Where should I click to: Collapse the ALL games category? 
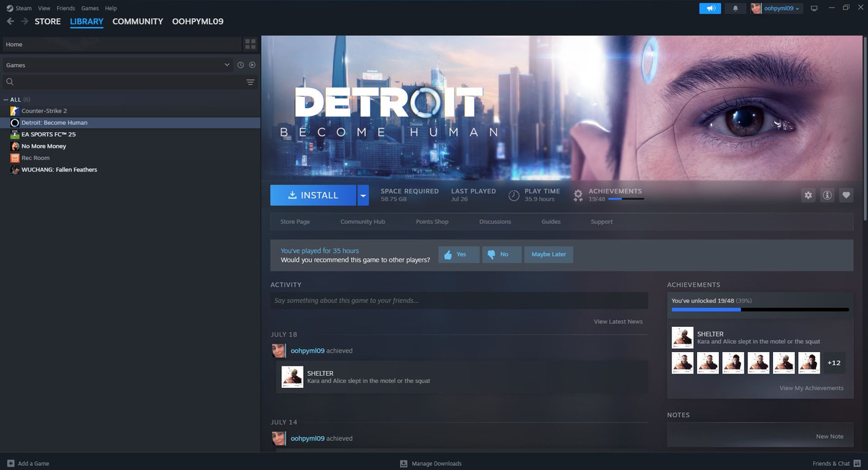(x=6, y=100)
